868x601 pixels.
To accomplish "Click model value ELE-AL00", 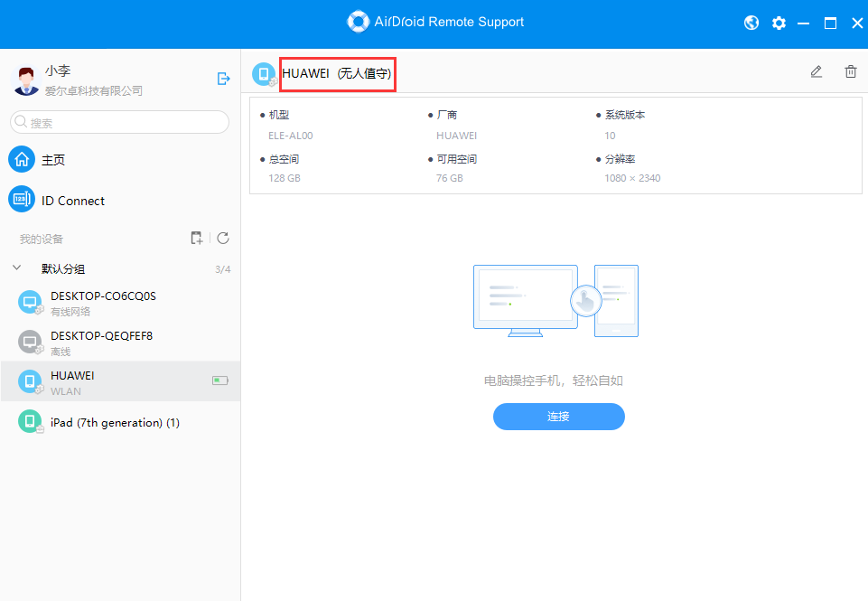I will coord(291,136).
